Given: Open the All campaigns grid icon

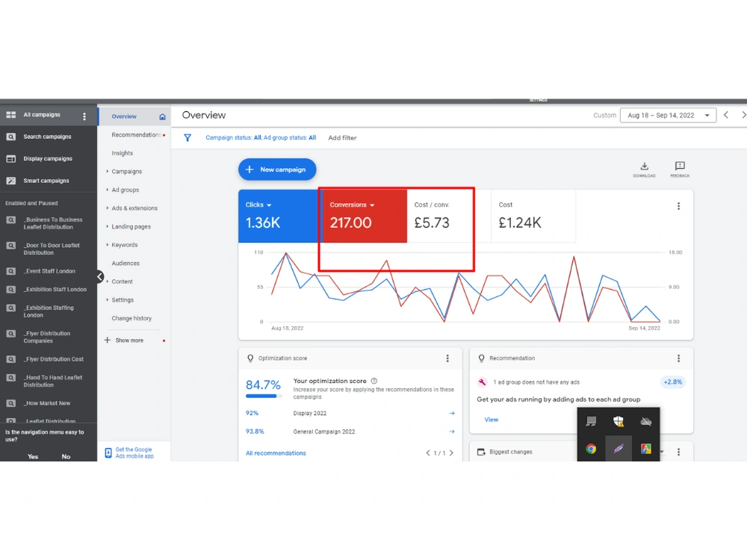Looking at the screenshot, I should [x=11, y=115].
